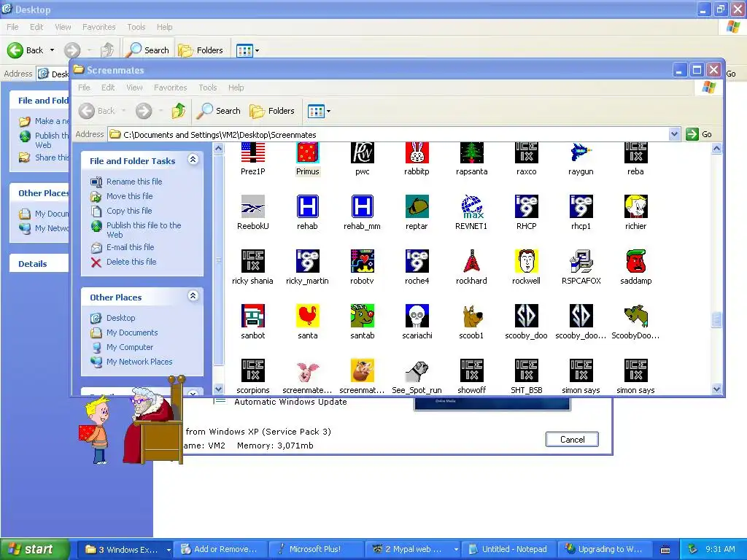Screen dimensions: 747x560
Task: Select the See_Spot_run dog icon
Action: click(x=417, y=371)
